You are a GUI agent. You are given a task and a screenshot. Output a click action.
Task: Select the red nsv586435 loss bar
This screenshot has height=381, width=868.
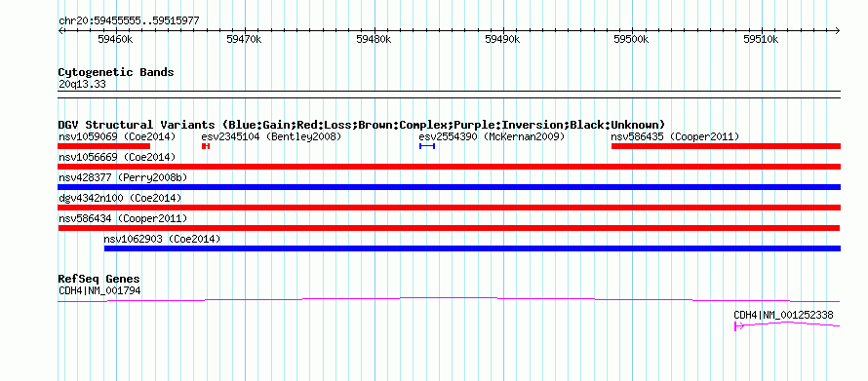coord(726,146)
